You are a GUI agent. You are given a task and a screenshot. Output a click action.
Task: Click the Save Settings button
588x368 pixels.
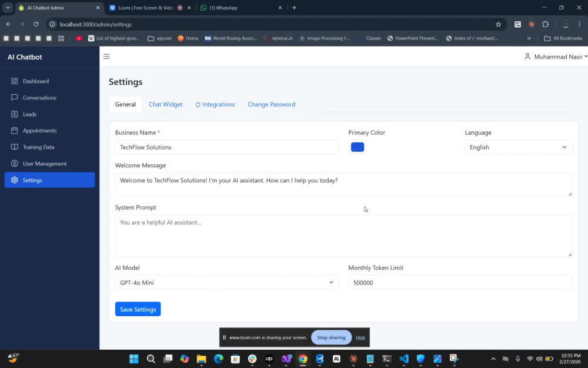138,310
